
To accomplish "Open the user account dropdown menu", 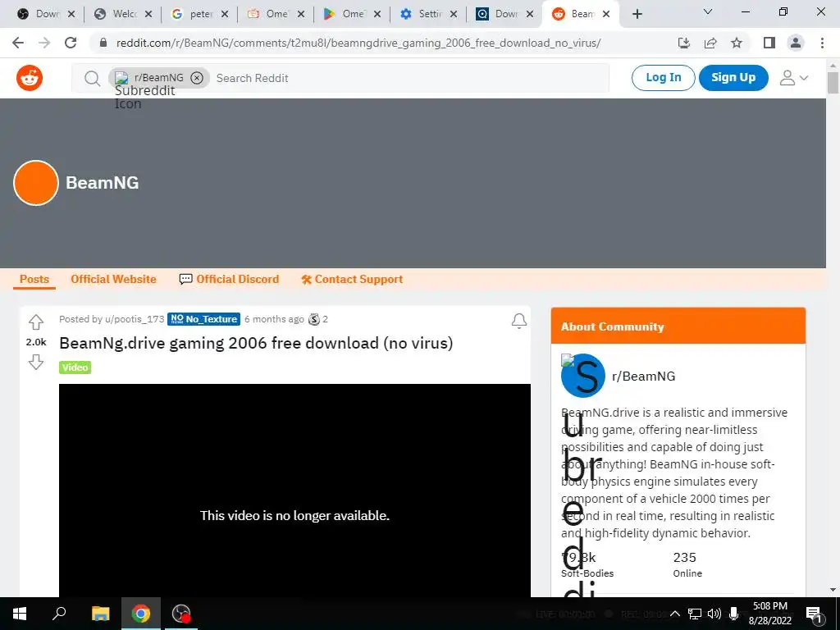I will 793,78.
